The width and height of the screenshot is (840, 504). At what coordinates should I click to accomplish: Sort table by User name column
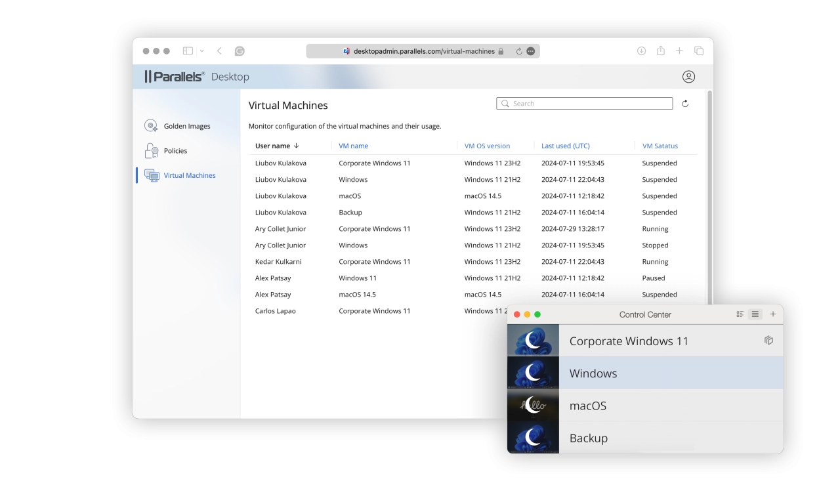pos(276,146)
